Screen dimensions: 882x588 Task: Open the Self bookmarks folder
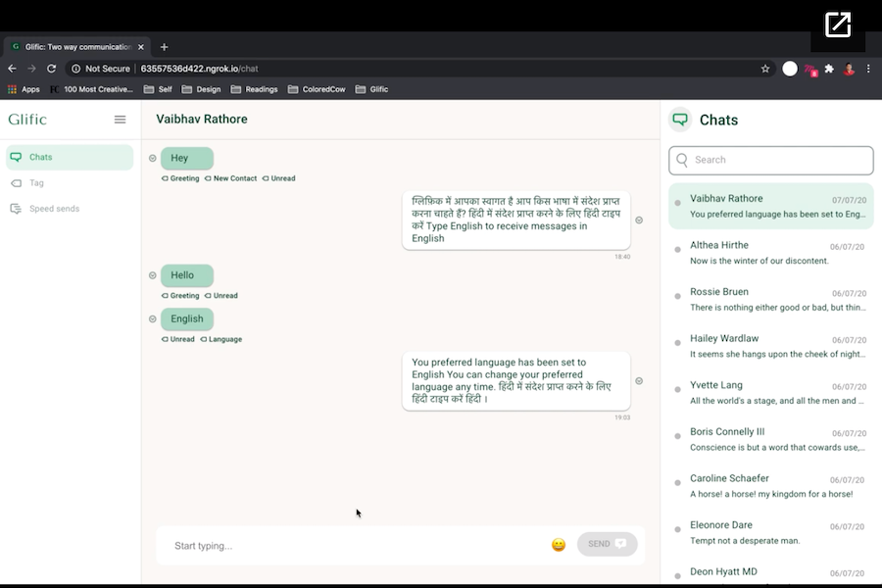coord(158,89)
